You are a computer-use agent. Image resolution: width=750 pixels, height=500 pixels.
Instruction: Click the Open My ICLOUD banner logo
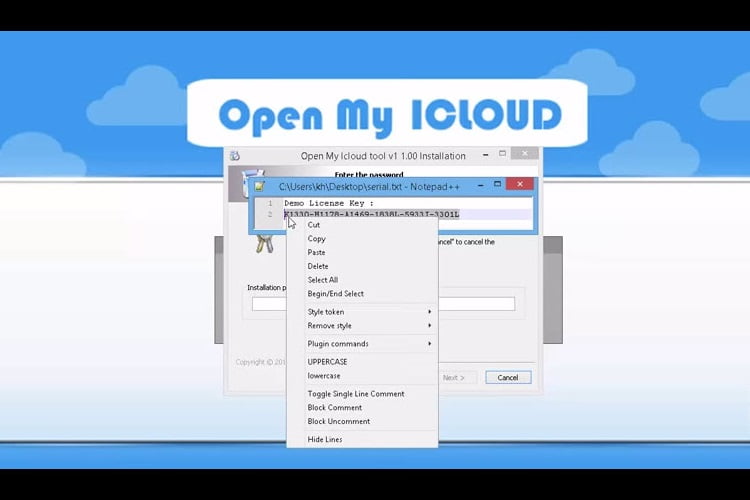[x=389, y=115]
